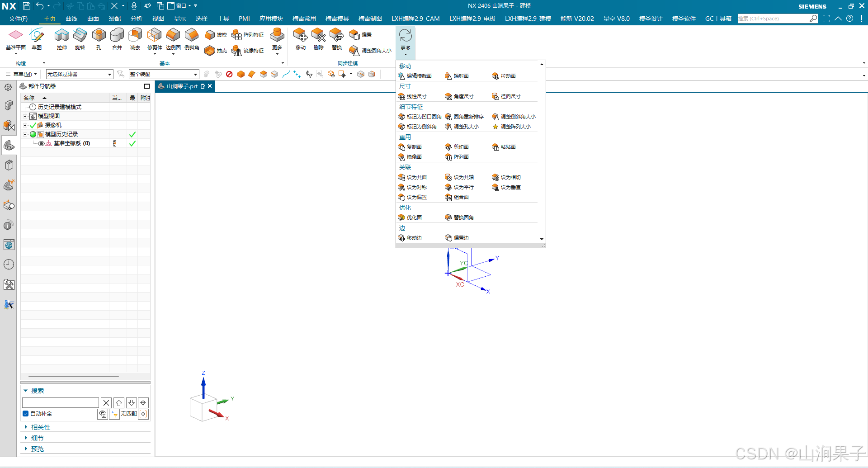
Task: Select 设为共轴 make coaxial command
Action: pyautogui.click(x=459, y=177)
